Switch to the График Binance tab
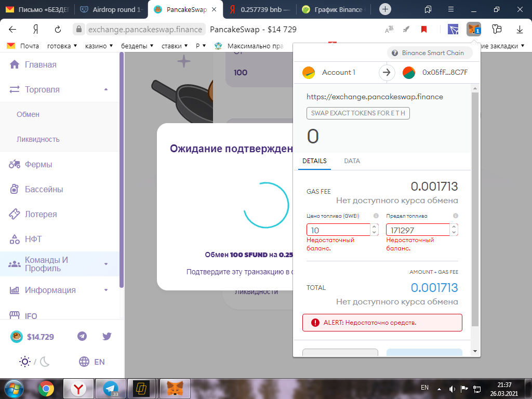This screenshot has height=399, width=532. [334, 9]
